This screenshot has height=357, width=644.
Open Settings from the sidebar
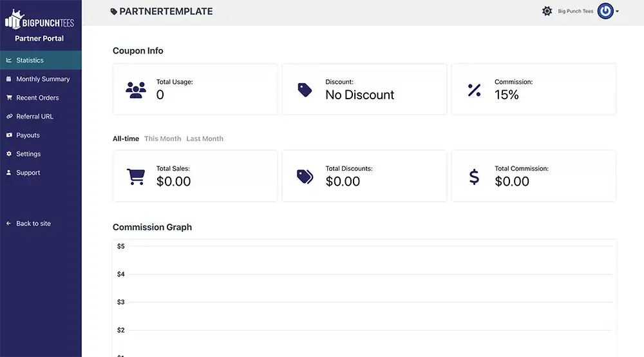coord(28,154)
